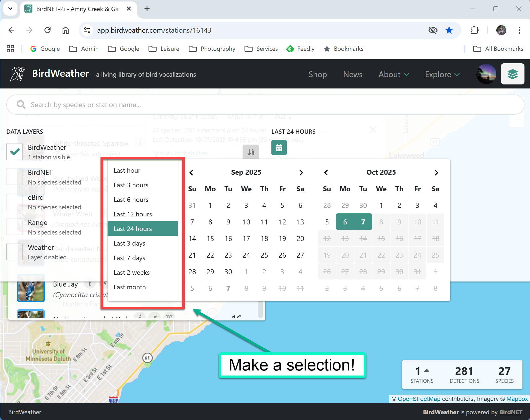Image resolution: width=530 pixels, height=420 pixels.
Task: Enable the Weather layer checkbox
Action: (x=15, y=252)
